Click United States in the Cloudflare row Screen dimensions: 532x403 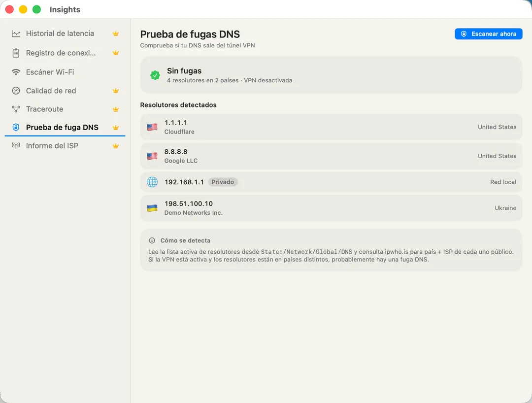(497, 127)
